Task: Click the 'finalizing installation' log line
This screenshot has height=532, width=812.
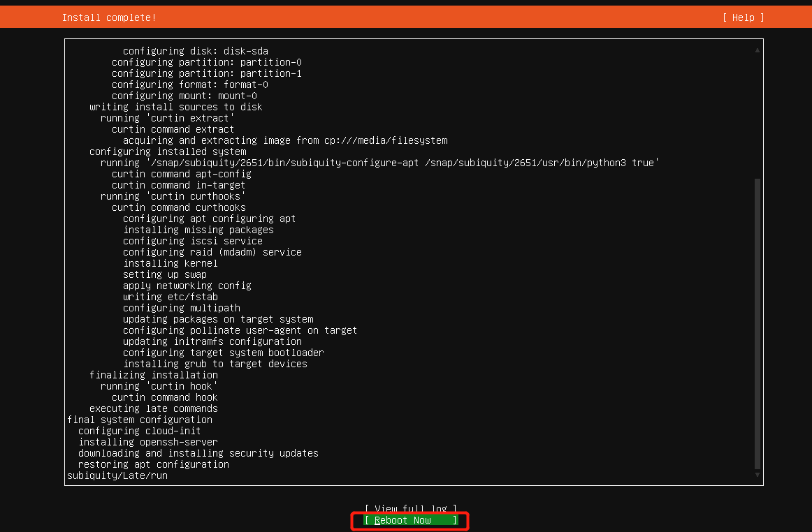Action: pos(153,374)
